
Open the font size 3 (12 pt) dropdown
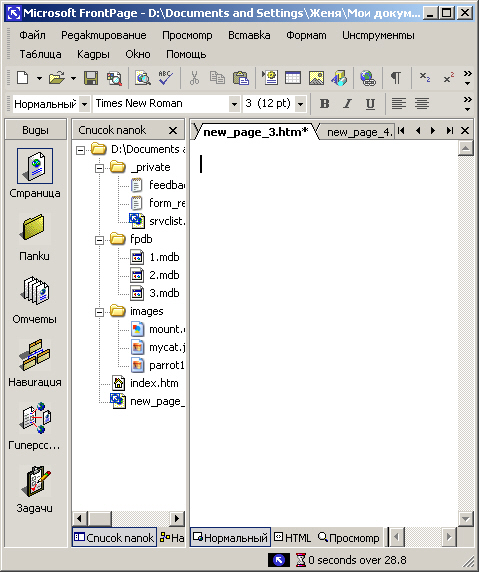pyautogui.click(x=300, y=104)
